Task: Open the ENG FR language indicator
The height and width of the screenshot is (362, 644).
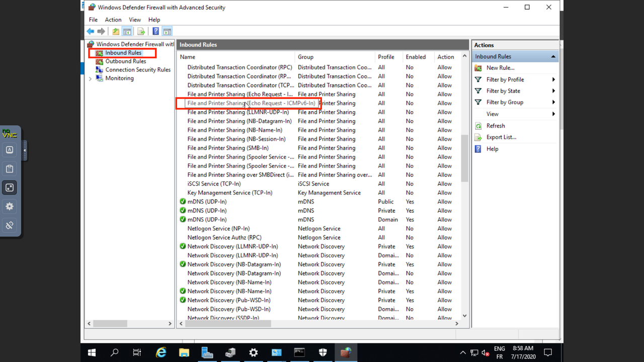Action: pos(499,352)
